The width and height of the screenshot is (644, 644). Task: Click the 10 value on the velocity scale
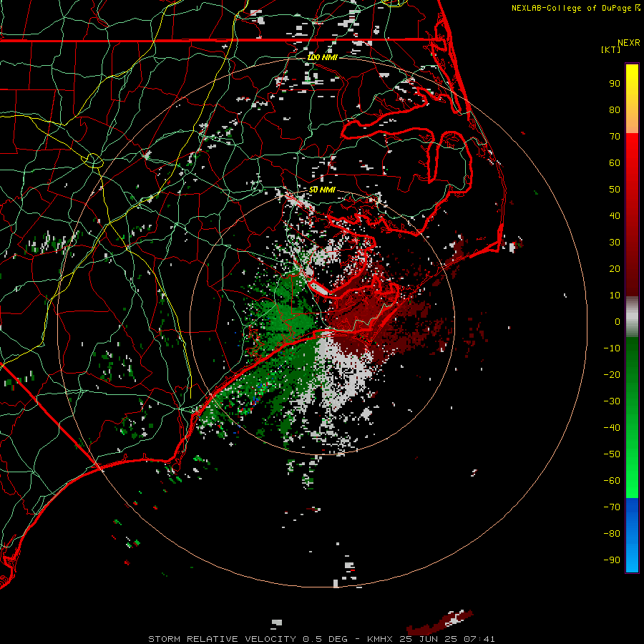click(x=615, y=296)
